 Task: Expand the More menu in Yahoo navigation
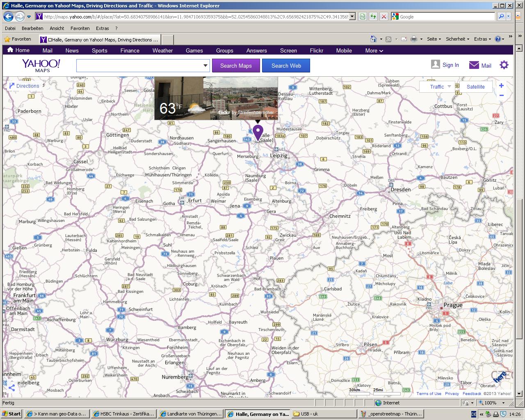pos(374,50)
